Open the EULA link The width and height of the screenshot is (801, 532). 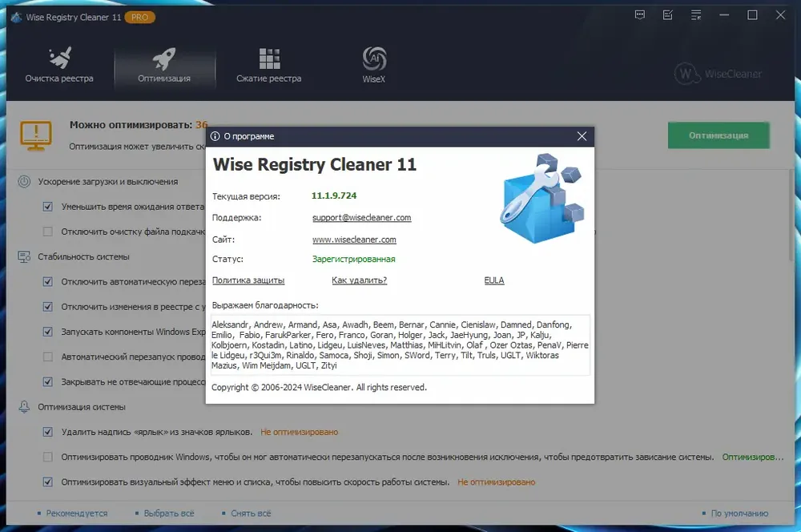[x=494, y=280]
